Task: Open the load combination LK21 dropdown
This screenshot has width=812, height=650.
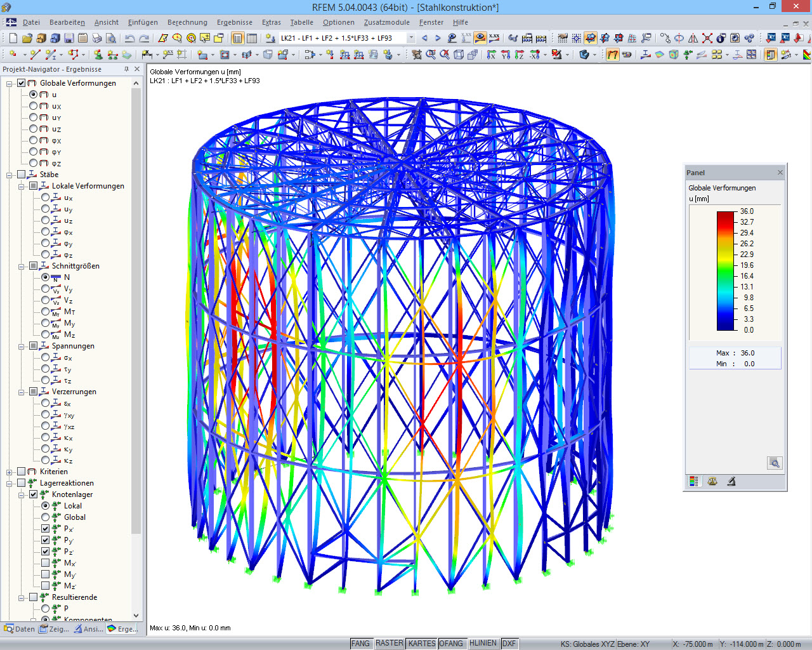Action: (410, 37)
